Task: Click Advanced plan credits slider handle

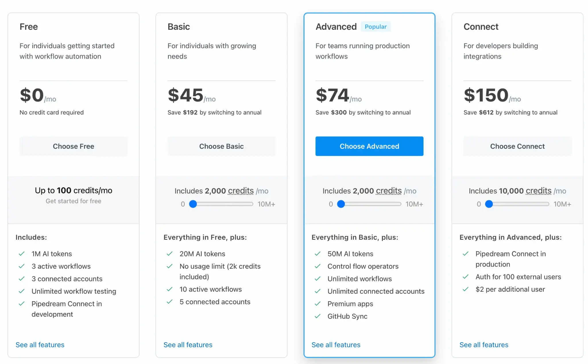Action: click(341, 204)
